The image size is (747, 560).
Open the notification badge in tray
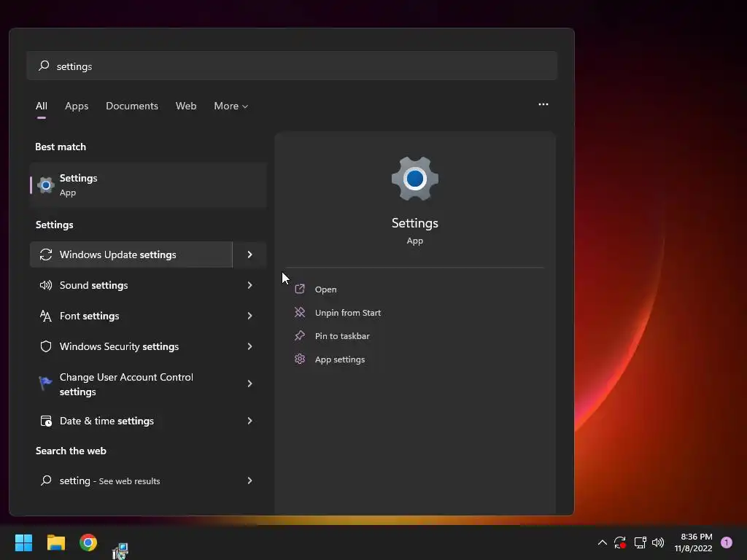pos(727,542)
